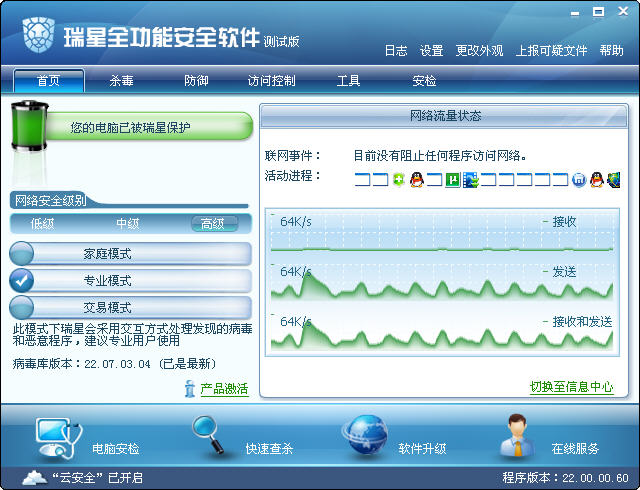Open 电脑安检 via the computer stethoscope icon
The height and width of the screenshot is (490, 640).
click(x=58, y=438)
